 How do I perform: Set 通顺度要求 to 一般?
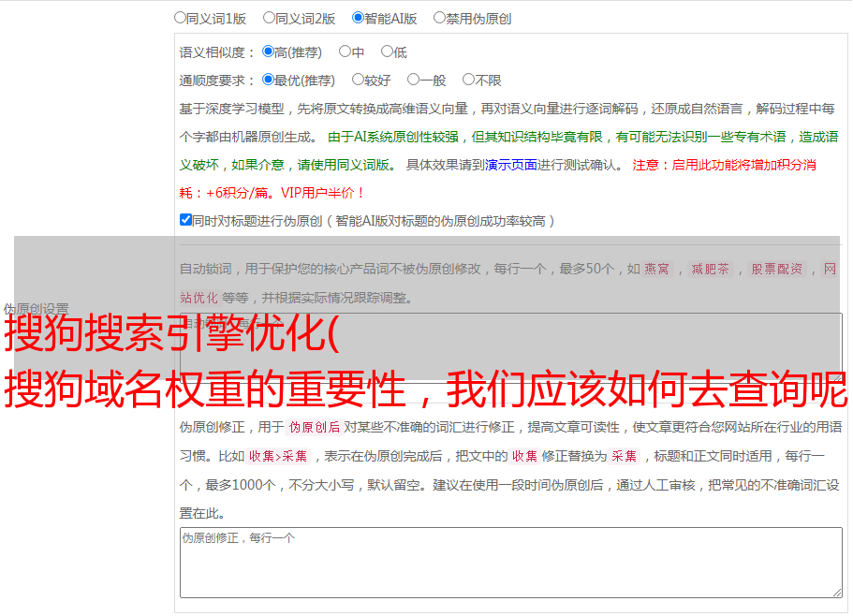[x=414, y=80]
